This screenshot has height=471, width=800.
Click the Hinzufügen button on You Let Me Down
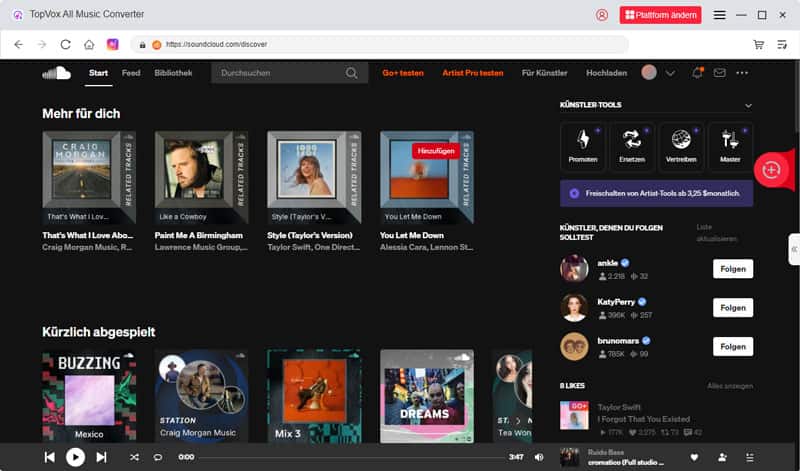pos(436,151)
